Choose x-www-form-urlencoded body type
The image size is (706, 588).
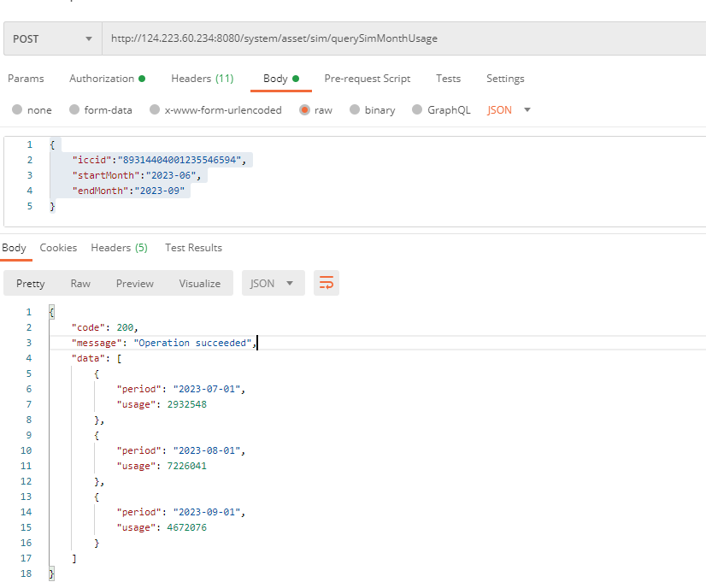click(155, 110)
